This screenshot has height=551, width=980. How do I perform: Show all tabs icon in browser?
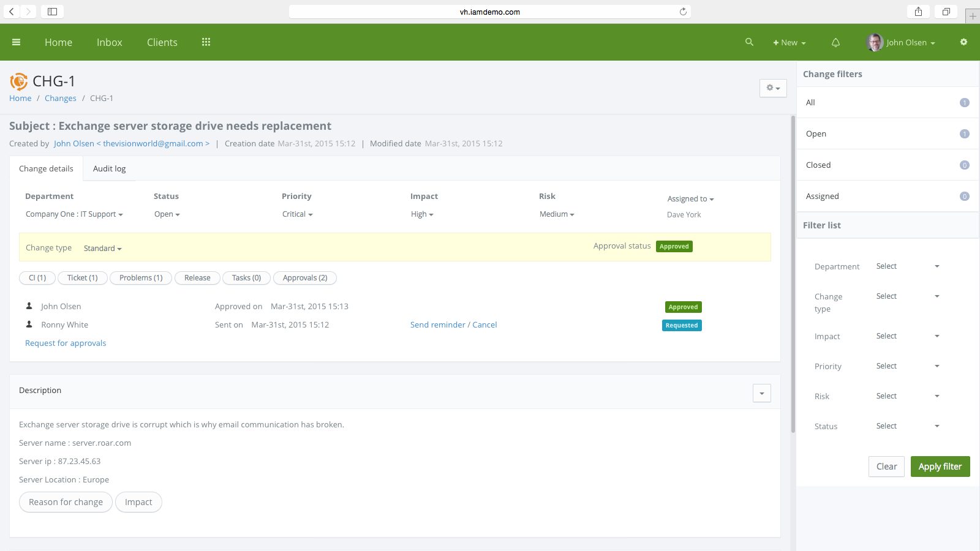pos(946,12)
